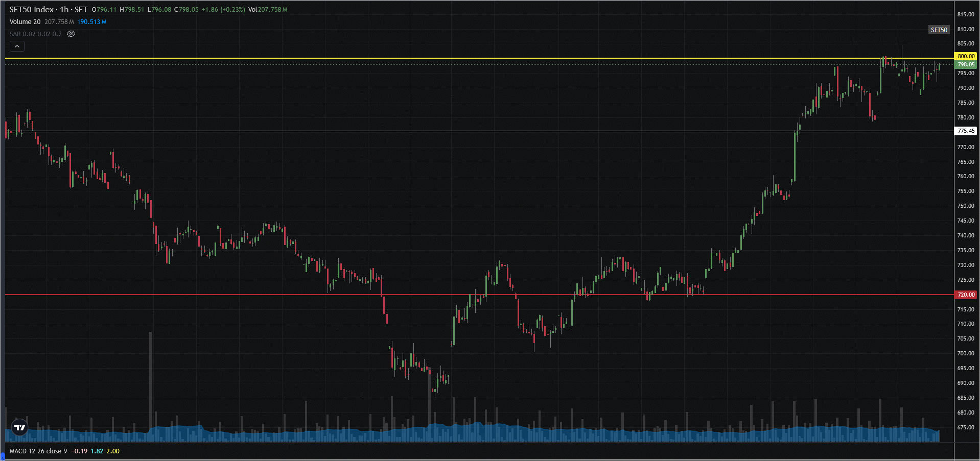This screenshot has height=461, width=980.
Task: Click the volume value 207.758 M in Volume legend
Action: click(59, 22)
